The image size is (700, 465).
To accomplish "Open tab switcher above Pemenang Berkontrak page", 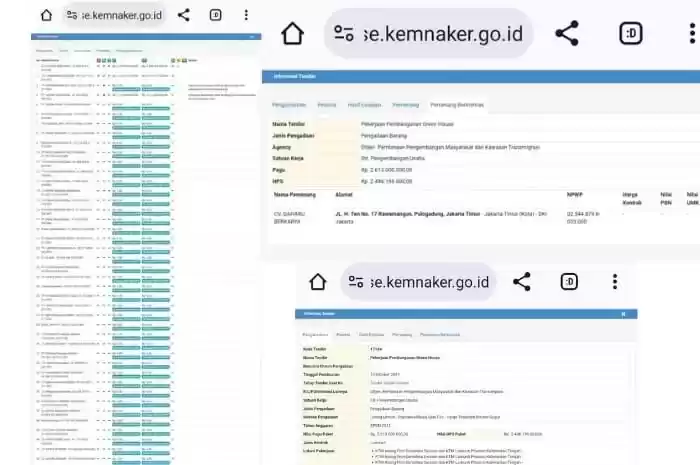I will pyautogui.click(x=631, y=33).
